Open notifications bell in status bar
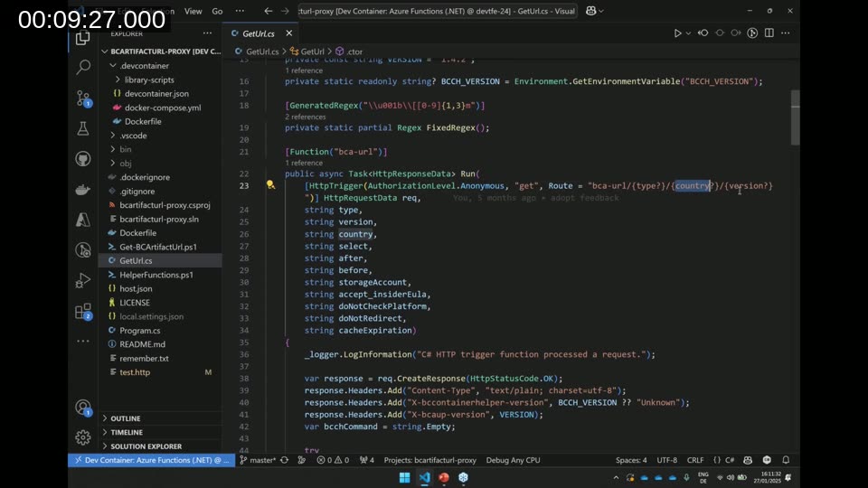868x488 pixels. tap(786, 460)
